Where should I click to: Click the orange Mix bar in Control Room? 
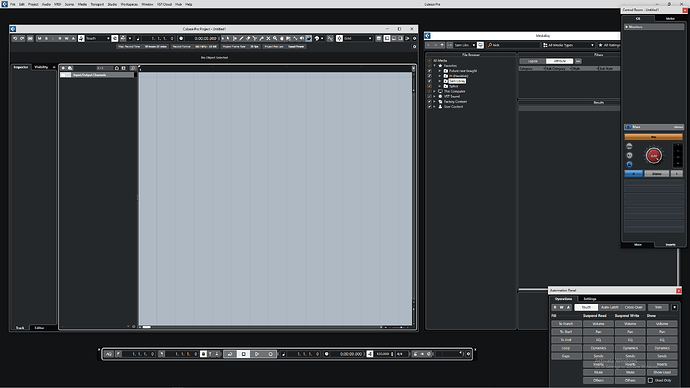653,137
